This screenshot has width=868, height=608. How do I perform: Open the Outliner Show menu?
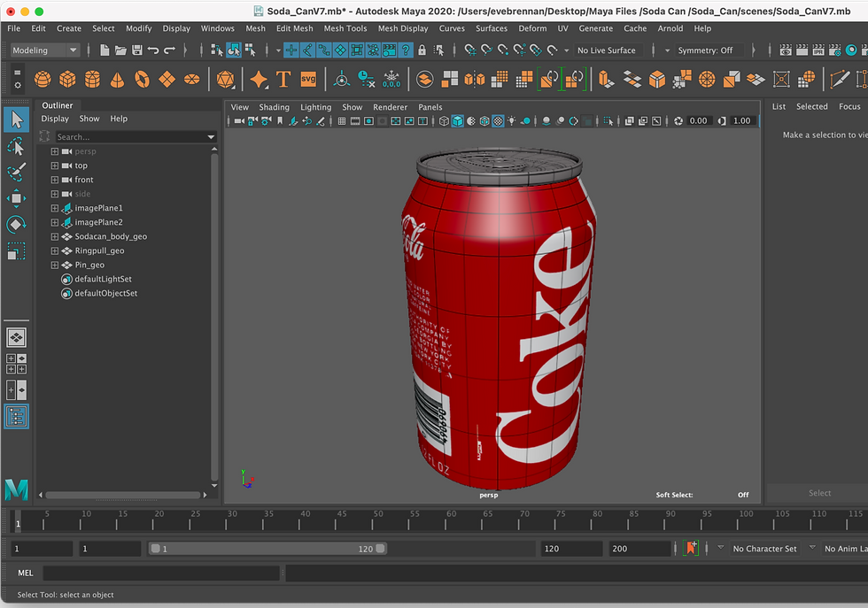click(x=89, y=119)
